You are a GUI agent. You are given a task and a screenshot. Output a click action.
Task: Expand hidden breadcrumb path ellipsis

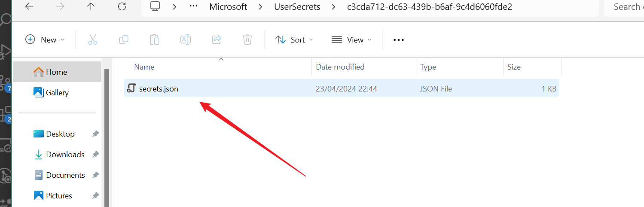[193, 6]
